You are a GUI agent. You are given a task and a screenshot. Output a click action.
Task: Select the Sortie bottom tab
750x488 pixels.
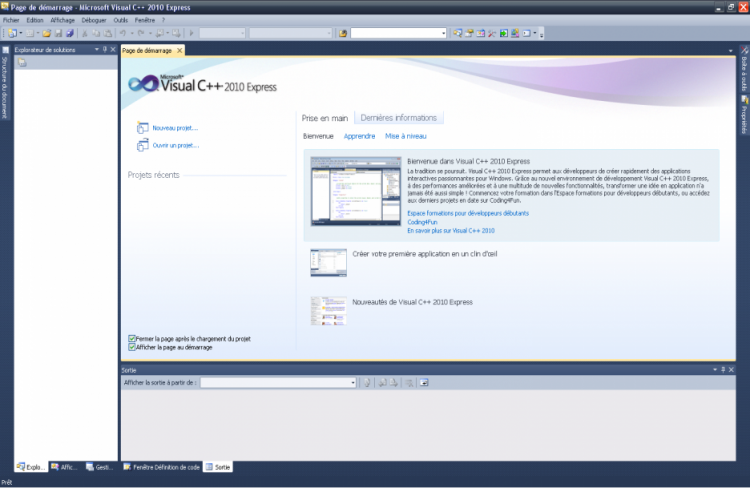coord(218,467)
